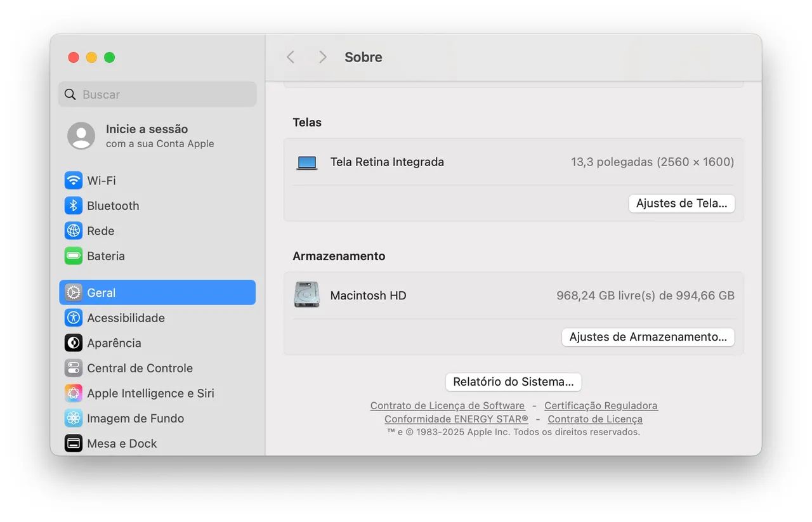This screenshot has width=812, height=522.
Task: Select Bluetooth in the sidebar
Action: (112, 206)
